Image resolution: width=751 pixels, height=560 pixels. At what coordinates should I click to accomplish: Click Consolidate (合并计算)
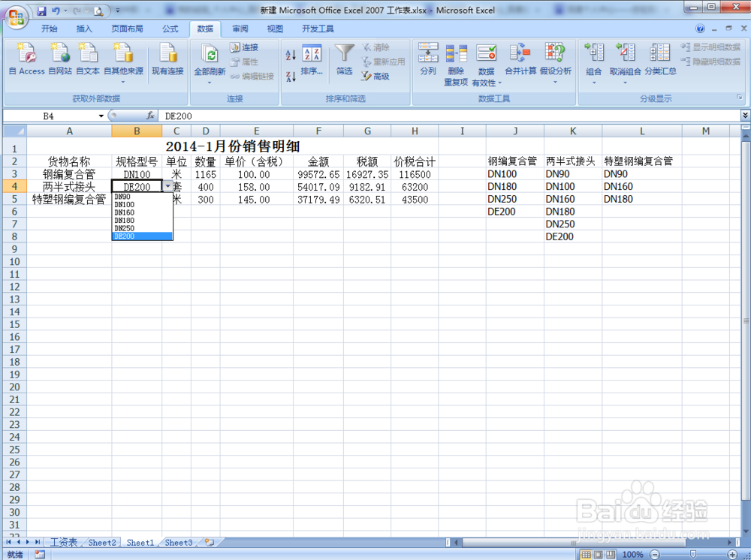[520, 59]
